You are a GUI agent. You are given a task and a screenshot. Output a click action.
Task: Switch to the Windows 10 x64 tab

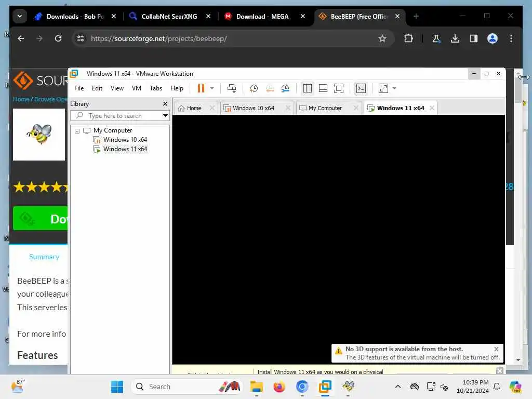click(x=253, y=108)
